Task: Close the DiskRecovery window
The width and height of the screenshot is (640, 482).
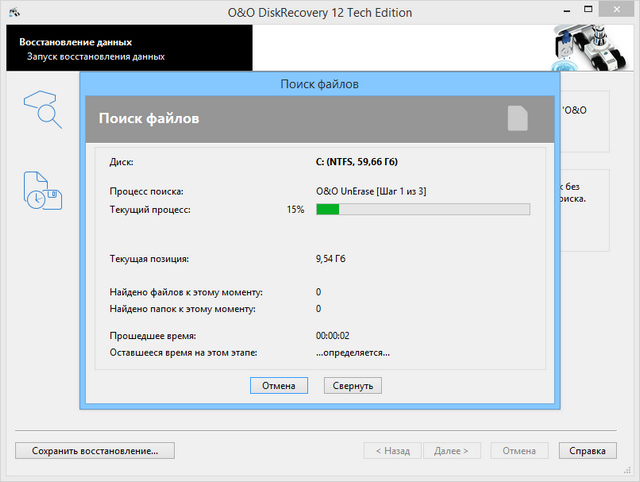Action: 616,10
